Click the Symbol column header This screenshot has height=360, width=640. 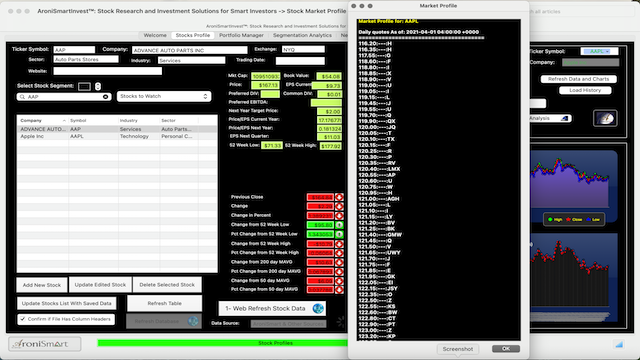point(93,120)
